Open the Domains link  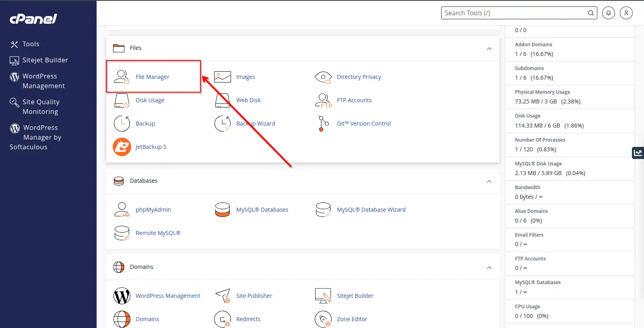(x=147, y=319)
